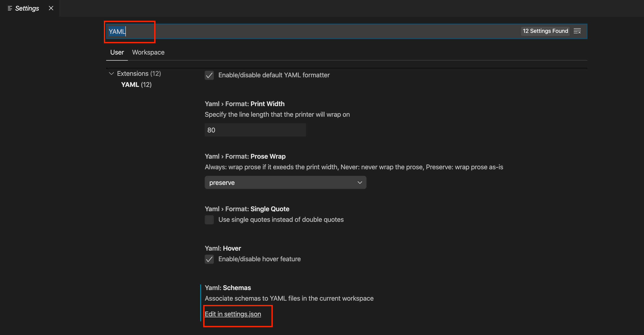This screenshot has height=335, width=644.
Task: Click the clear settings search icon
Action: 577,31
